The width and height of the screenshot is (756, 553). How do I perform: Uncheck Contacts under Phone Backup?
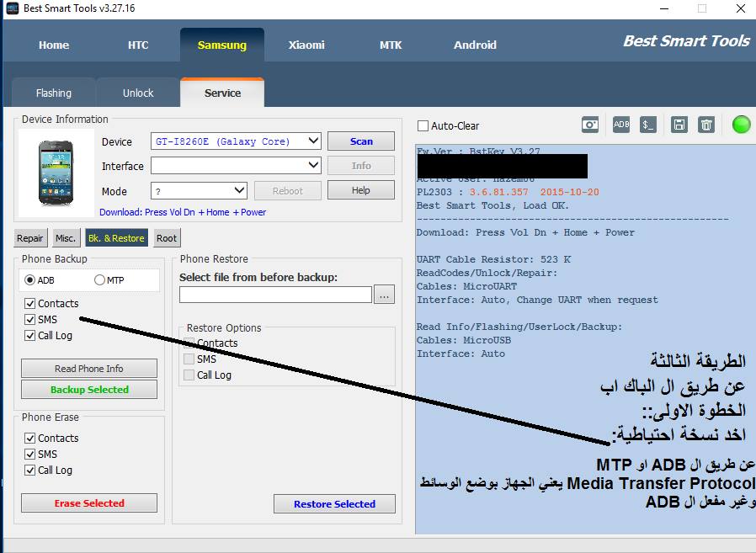(30, 303)
